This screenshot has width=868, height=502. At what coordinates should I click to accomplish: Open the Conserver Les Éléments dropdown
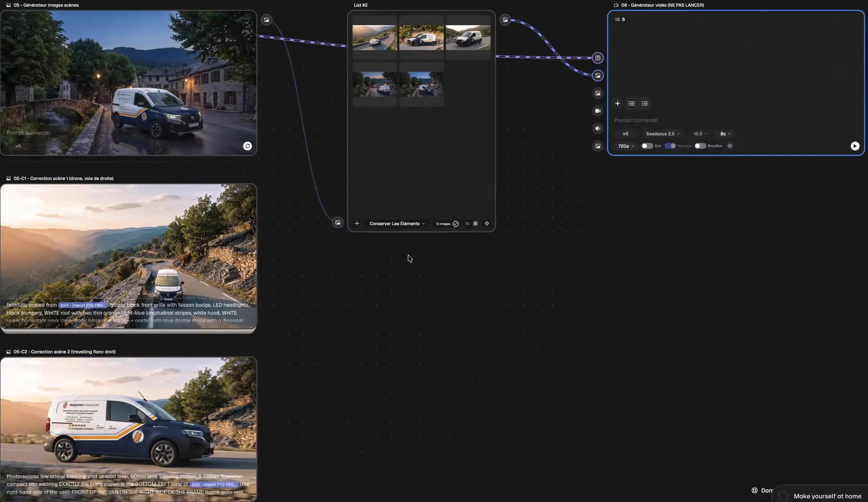click(x=397, y=223)
